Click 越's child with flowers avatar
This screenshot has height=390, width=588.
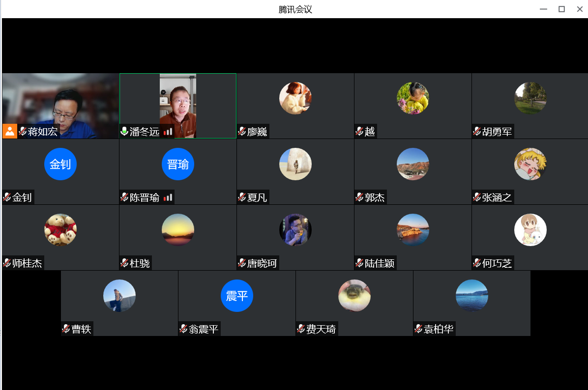pyautogui.click(x=413, y=98)
